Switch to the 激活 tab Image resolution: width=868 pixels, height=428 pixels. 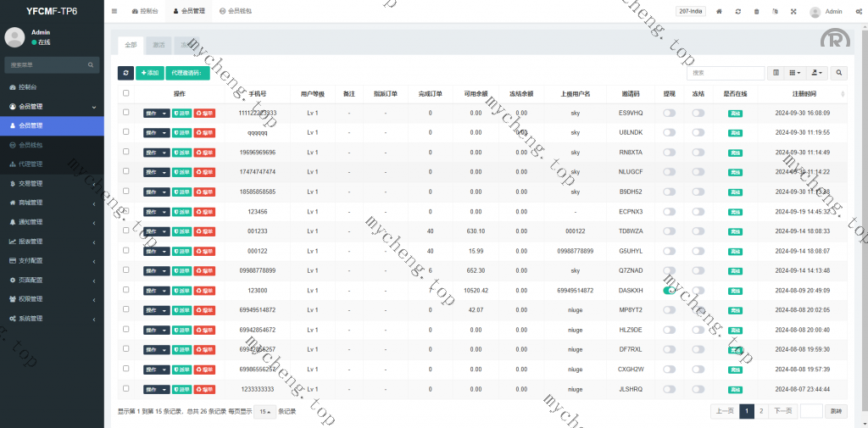click(158, 44)
